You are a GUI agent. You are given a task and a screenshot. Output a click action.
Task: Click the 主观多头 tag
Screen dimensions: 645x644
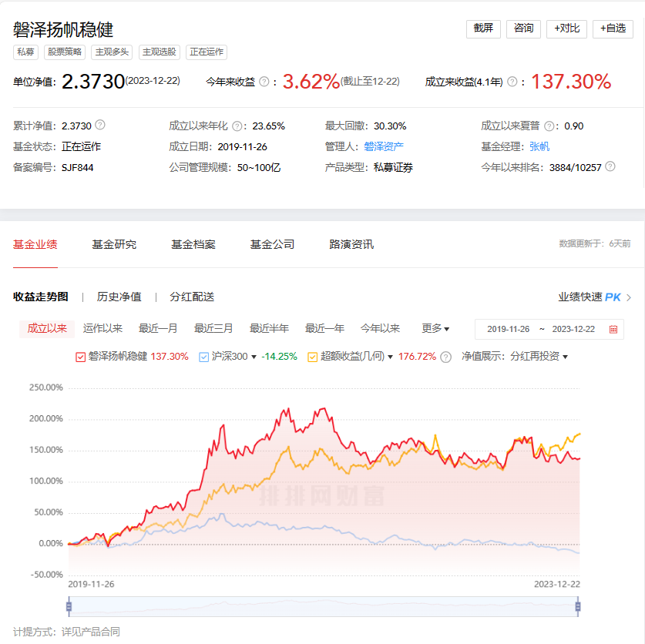click(112, 52)
